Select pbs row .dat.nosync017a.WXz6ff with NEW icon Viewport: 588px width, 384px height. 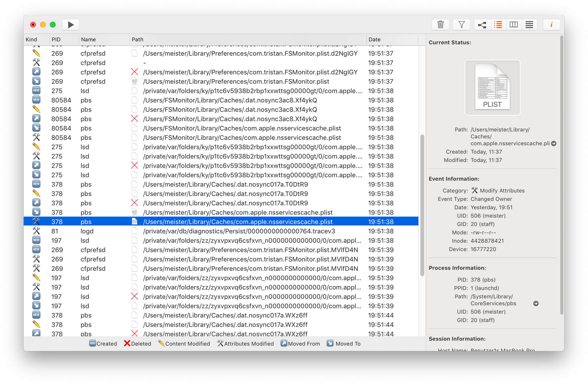(x=221, y=315)
